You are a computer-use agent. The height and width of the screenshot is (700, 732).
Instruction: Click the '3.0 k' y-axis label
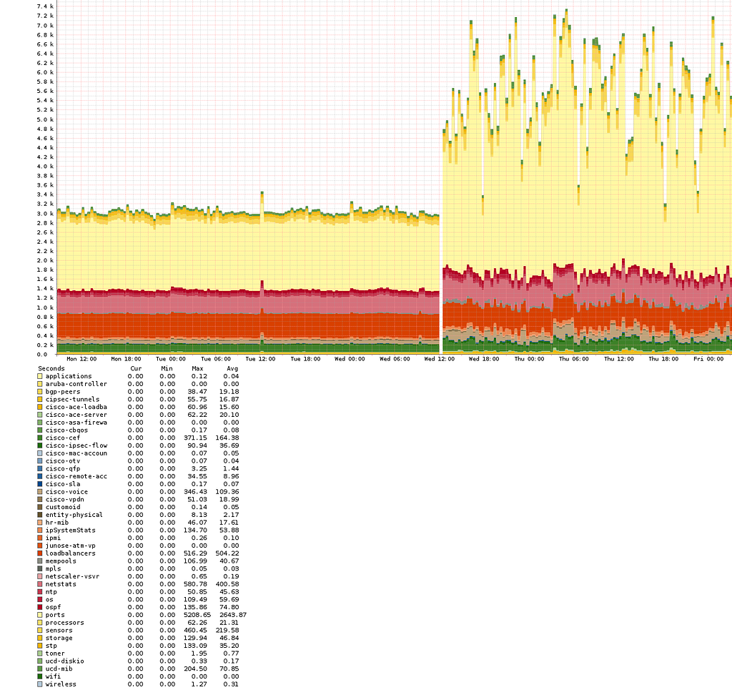point(45,213)
